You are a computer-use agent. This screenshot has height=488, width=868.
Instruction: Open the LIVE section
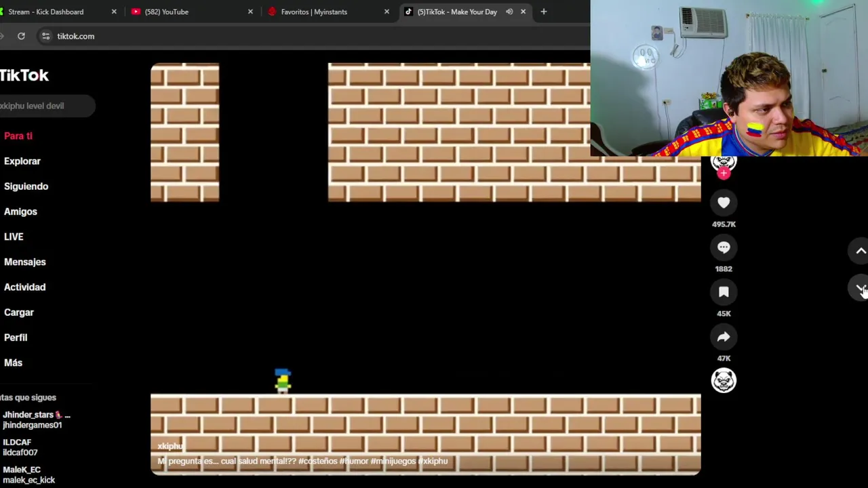click(x=14, y=237)
